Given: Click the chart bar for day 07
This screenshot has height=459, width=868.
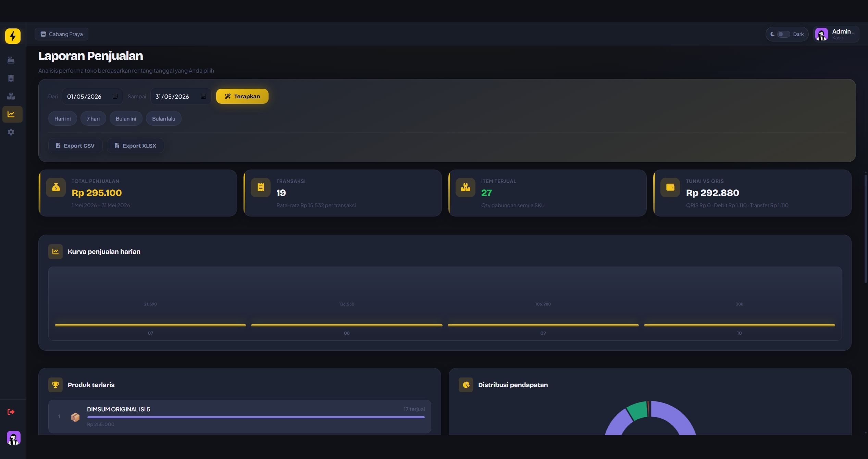Looking at the screenshot, I should tap(150, 325).
